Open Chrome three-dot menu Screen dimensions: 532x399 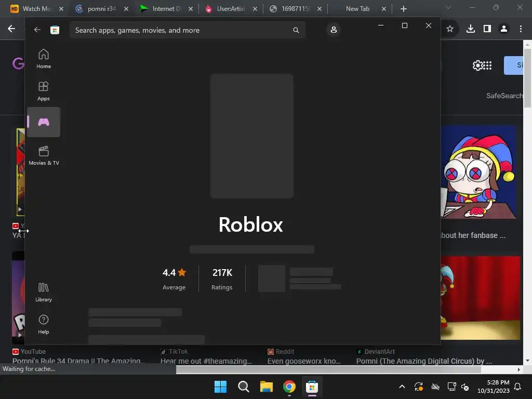521,29
